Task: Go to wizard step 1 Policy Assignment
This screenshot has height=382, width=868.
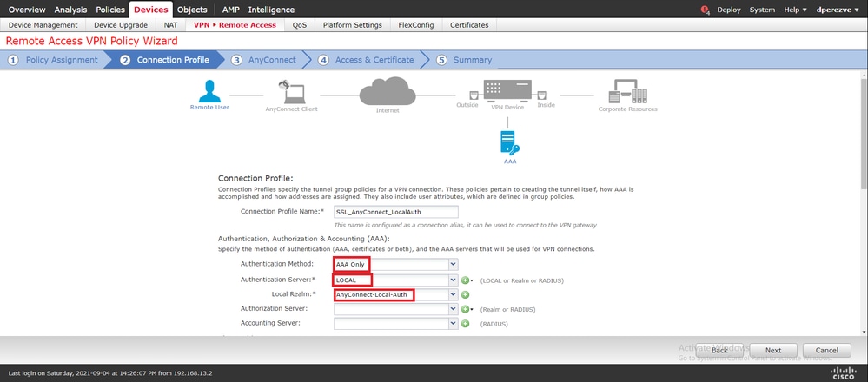Action: pos(54,60)
